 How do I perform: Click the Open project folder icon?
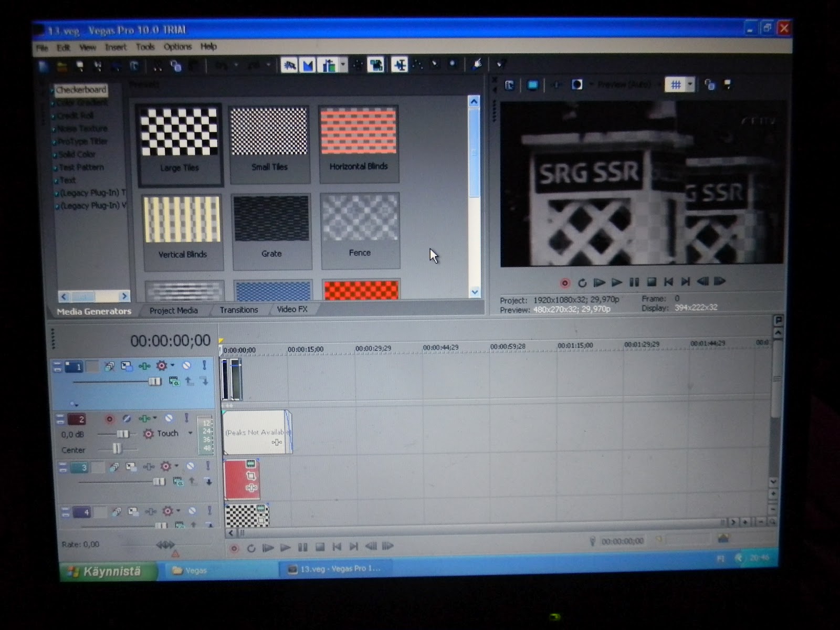coord(62,67)
